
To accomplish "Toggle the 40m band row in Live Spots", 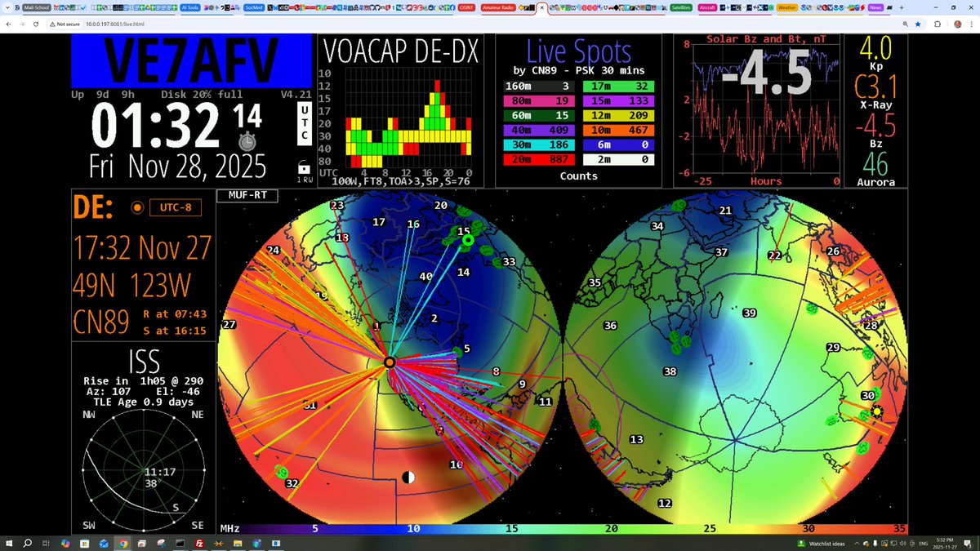I will coord(539,131).
